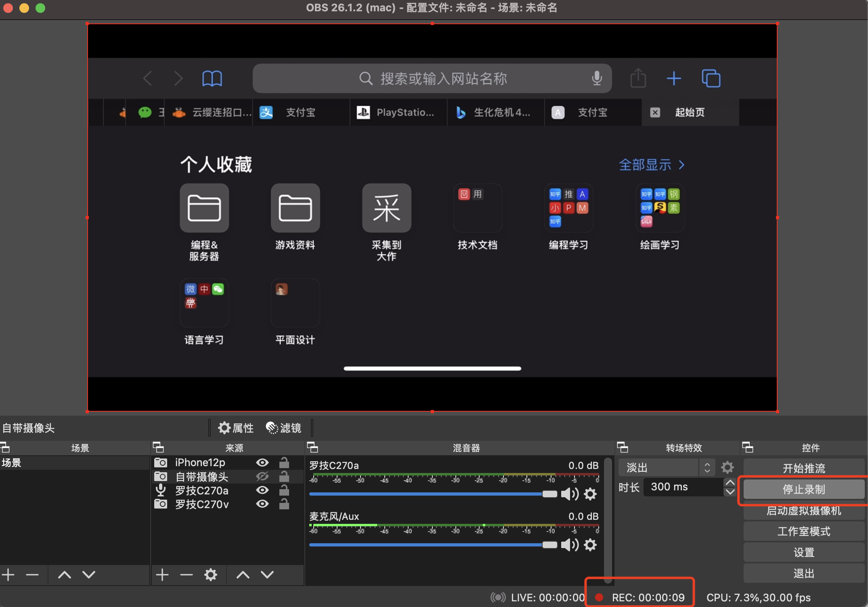This screenshot has width=868, height=607.
Task: Mute the 罗技C270a audio speaker icon
Action: (x=569, y=494)
